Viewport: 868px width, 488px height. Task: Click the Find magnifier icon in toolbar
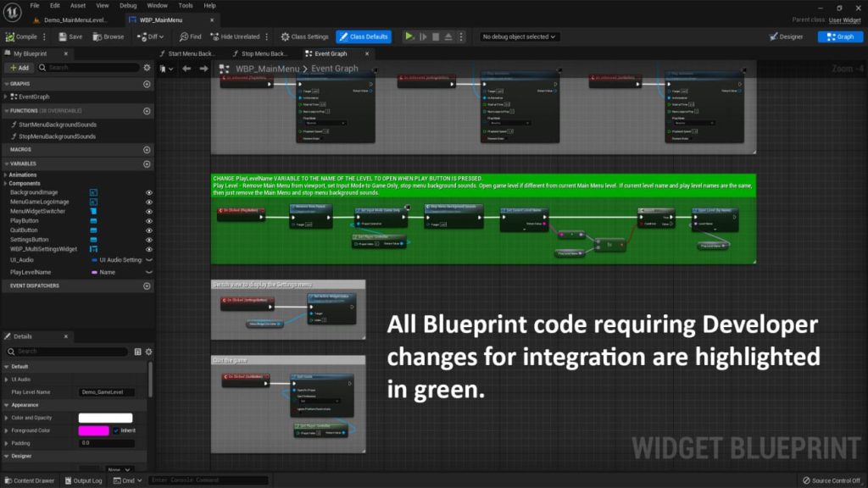pyautogui.click(x=184, y=36)
